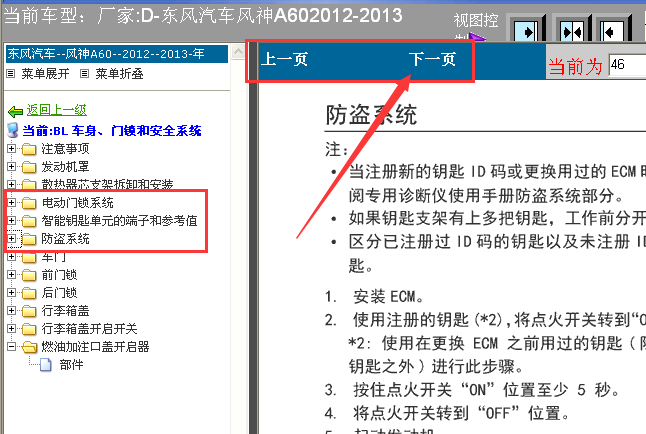Expand the 前门锁 node
Viewport: 646px width, 434px height.
[12, 274]
